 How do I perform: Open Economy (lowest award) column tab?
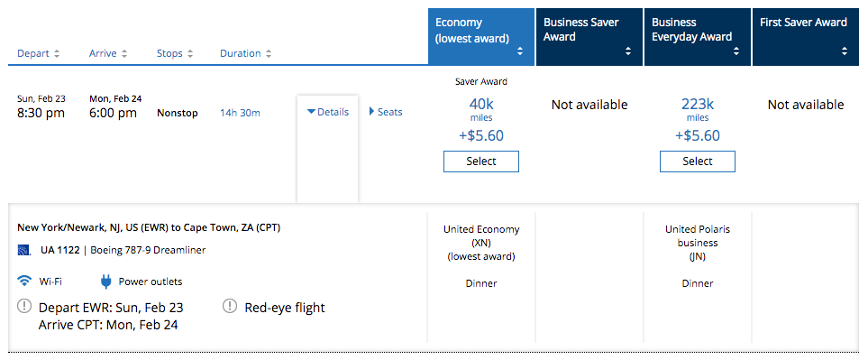(481, 37)
